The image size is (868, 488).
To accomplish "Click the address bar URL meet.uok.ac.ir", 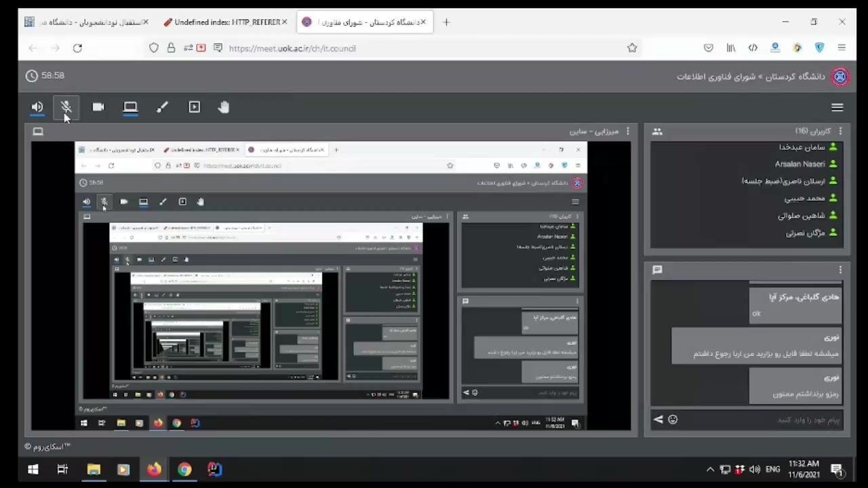I will [292, 49].
